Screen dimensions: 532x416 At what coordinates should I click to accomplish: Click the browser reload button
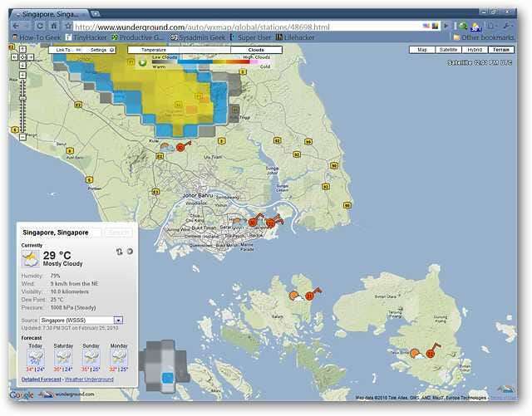click(39, 27)
